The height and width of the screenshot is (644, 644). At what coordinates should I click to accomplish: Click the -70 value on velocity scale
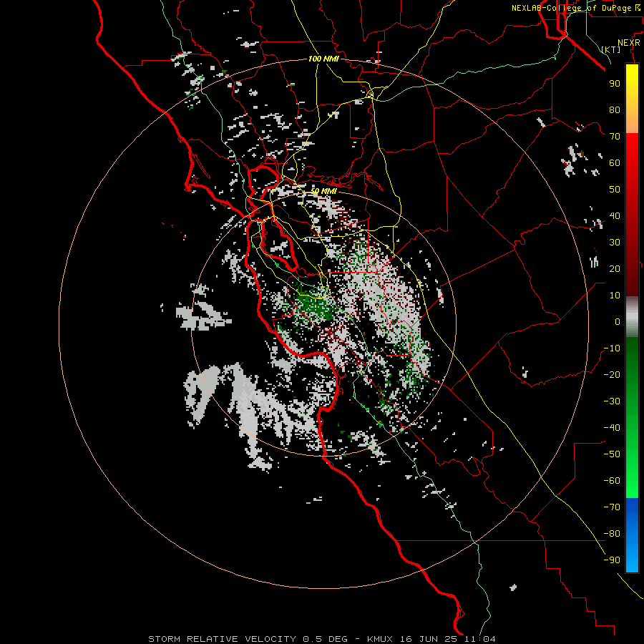(612, 507)
